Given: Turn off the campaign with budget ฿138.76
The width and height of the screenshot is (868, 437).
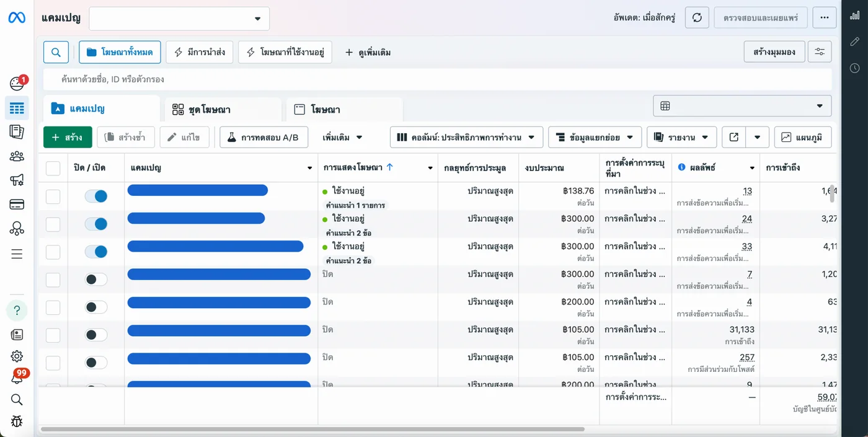Looking at the screenshot, I should click(x=96, y=196).
